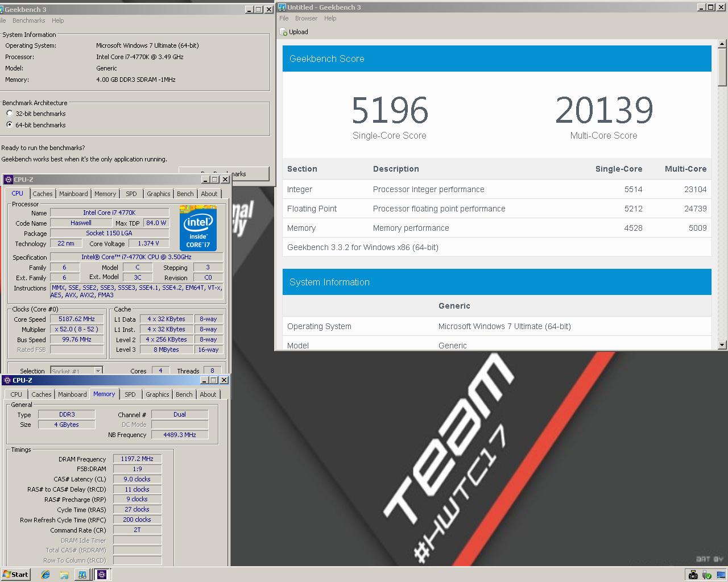Click the Multiplier value x 52.0 (8 - 52)
Image resolution: width=728 pixels, height=582 pixels.
(x=77, y=329)
